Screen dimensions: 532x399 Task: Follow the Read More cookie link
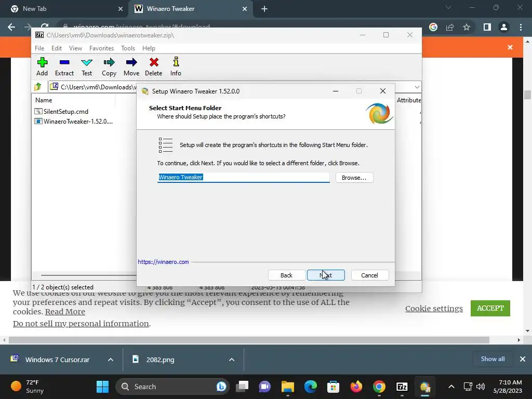tap(65, 312)
